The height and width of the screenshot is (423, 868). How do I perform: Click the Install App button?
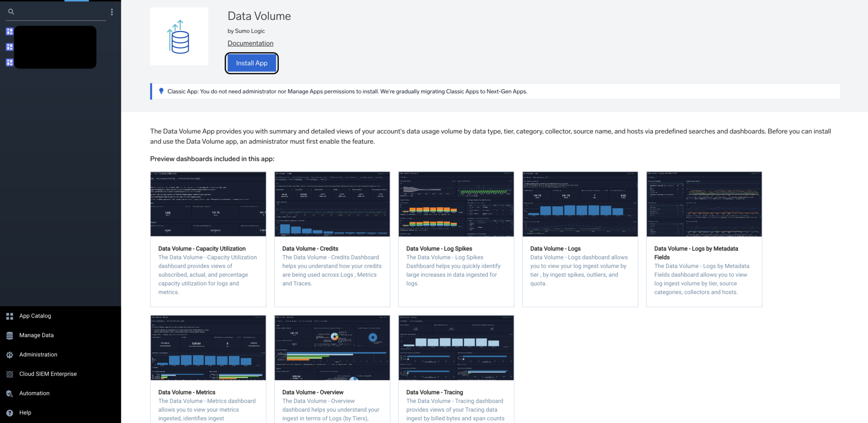251,63
